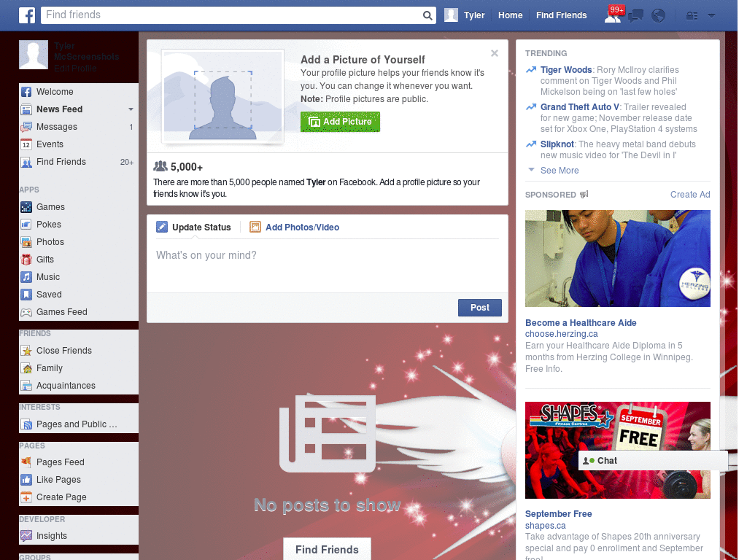Screen dimensions: 747x560
Task: Click the Messages sidebar icon
Action: pyautogui.click(x=26, y=127)
